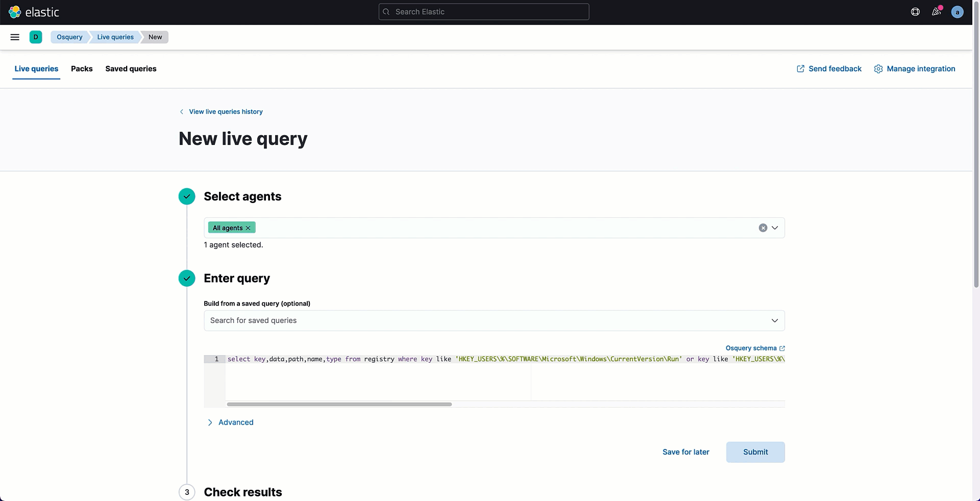Open the newsfeed notifications icon
The image size is (980, 501).
click(x=936, y=12)
